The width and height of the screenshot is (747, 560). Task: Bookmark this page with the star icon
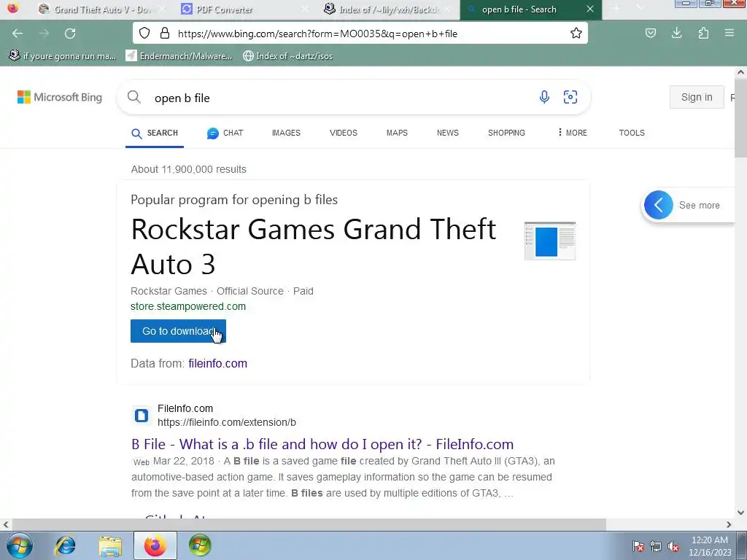point(576,33)
